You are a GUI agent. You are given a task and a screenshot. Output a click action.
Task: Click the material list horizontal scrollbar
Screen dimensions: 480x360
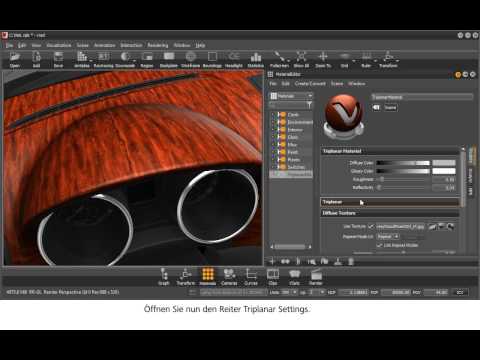291,247
